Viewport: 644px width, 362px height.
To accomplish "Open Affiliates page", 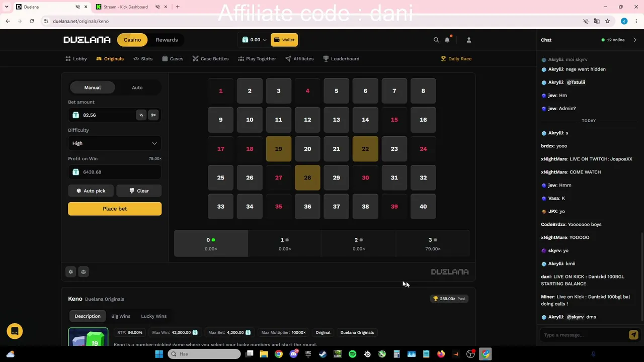I will coord(299,59).
